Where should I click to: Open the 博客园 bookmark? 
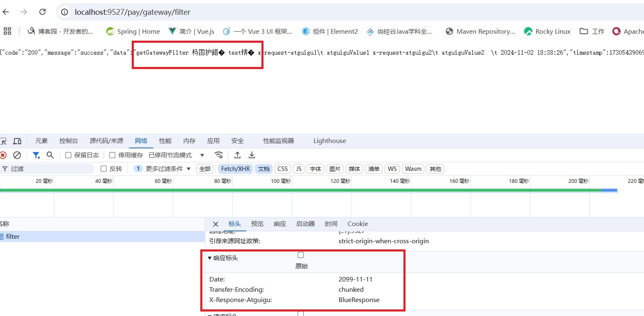(60, 31)
